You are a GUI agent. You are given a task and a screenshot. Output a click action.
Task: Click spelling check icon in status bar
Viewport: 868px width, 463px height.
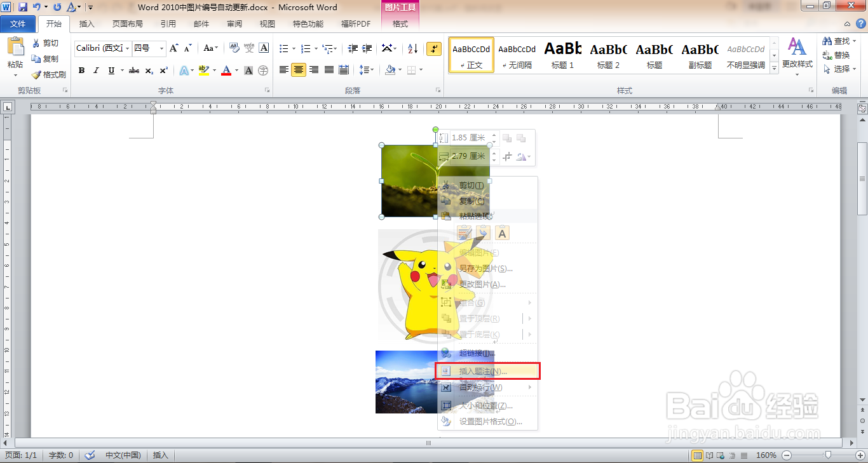coord(90,455)
